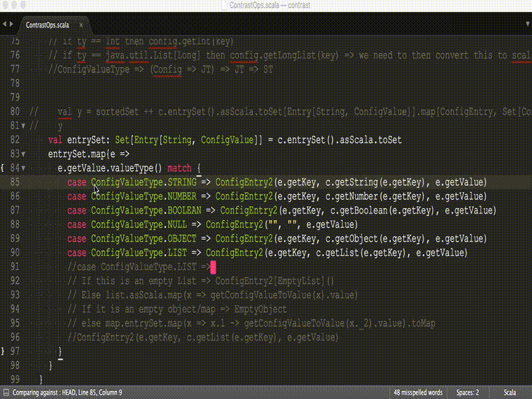532x399 pixels.
Task: Collapse the fold arrow on line 81
Action: [x=23, y=125]
